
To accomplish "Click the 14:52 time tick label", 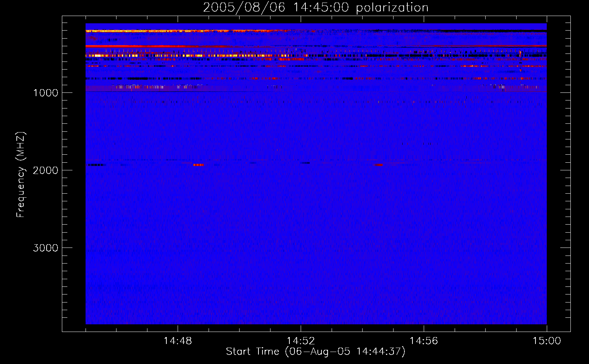I will pos(301,341).
